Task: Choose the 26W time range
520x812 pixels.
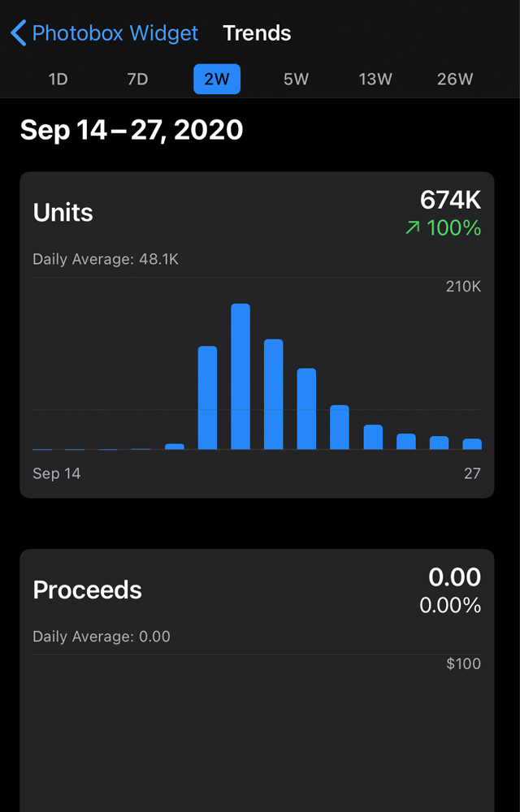Action: click(x=455, y=80)
